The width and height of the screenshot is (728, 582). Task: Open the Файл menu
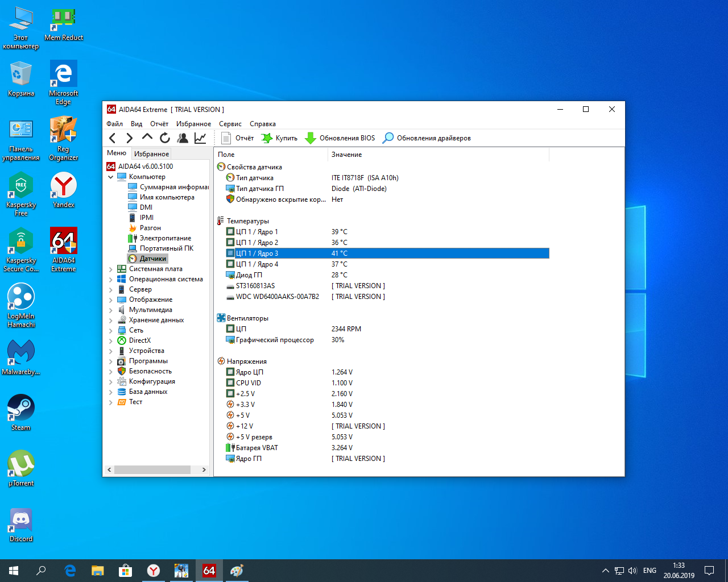(114, 124)
